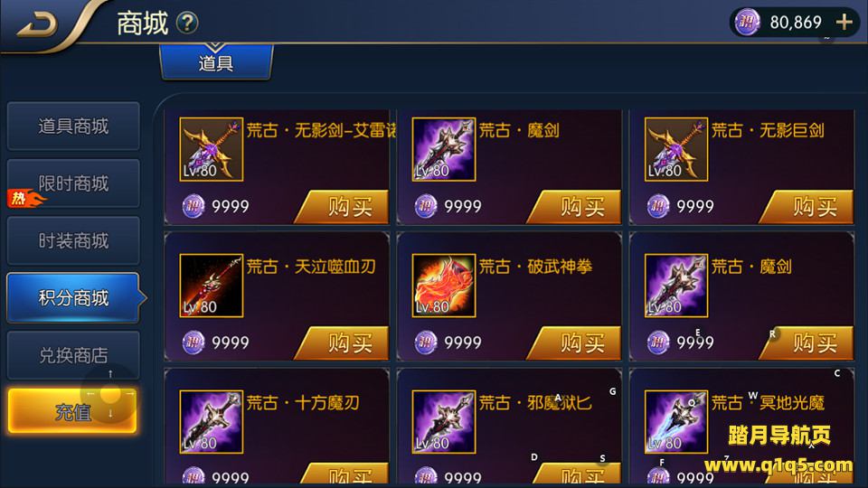
Task: Tap the plus icon beside 80,869
Action: 844,22
